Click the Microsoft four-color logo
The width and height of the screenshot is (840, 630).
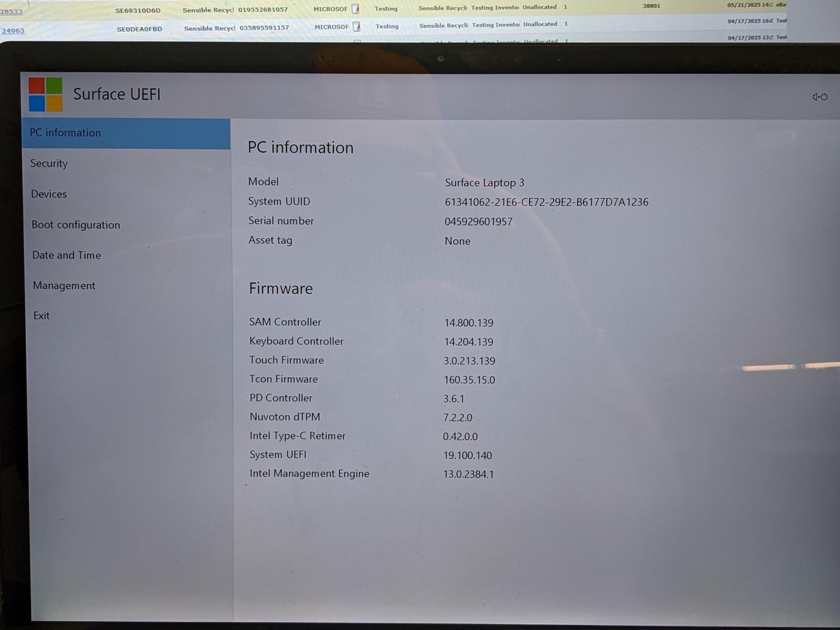tap(46, 94)
